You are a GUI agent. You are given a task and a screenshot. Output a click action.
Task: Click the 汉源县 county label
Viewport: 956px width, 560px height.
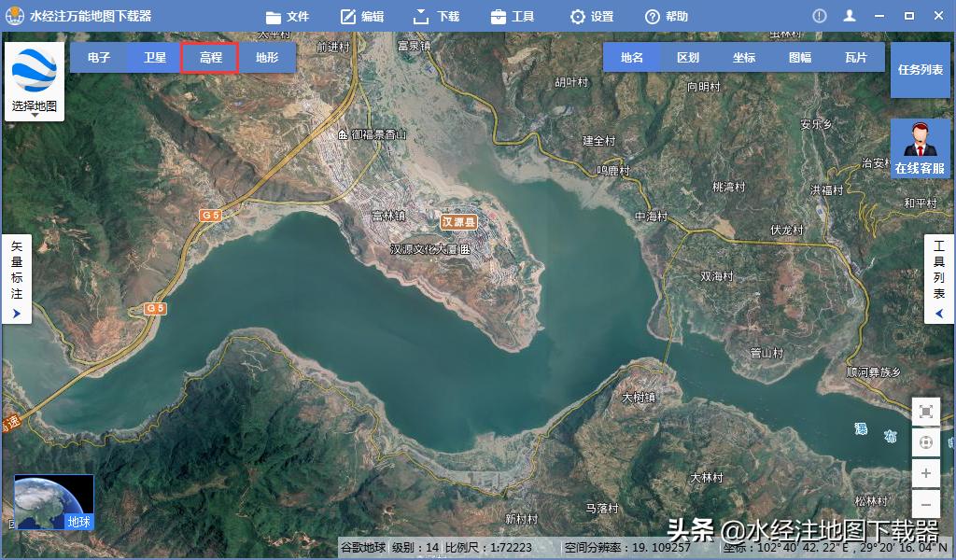pyautogui.click(x=458, y=222)
